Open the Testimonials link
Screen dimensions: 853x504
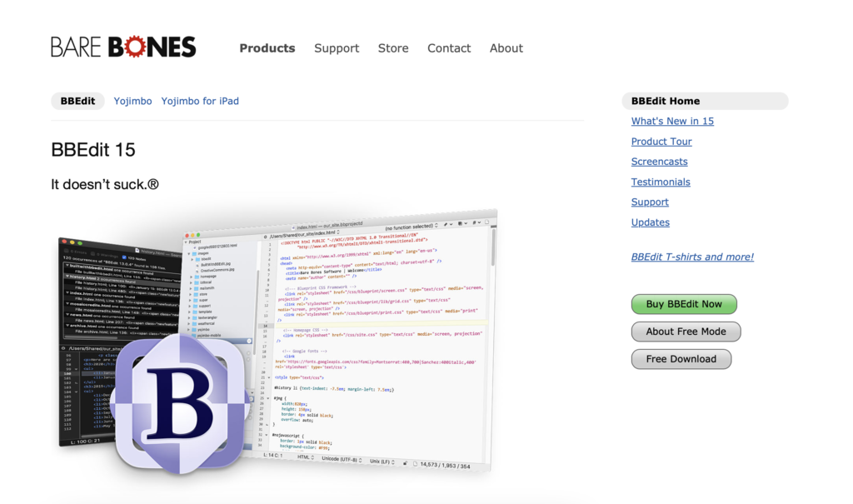[661, 182]
